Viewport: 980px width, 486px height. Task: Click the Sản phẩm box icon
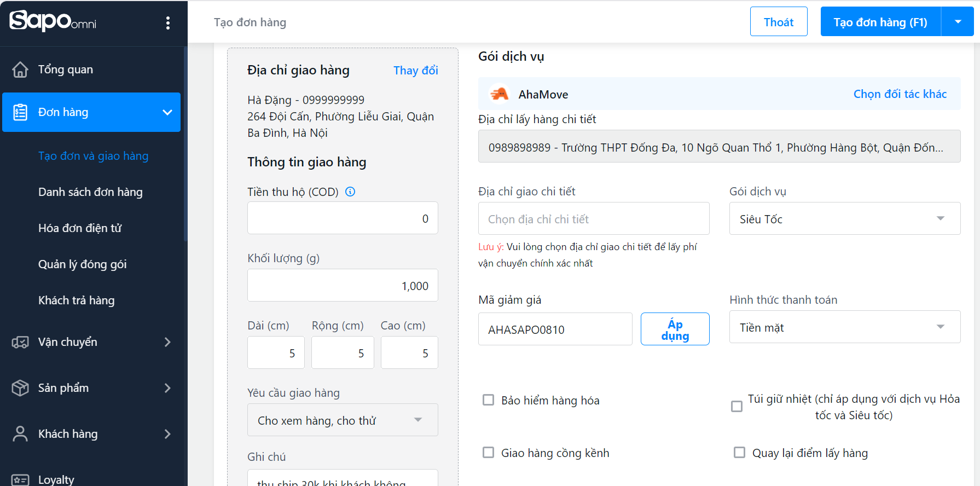20,388
